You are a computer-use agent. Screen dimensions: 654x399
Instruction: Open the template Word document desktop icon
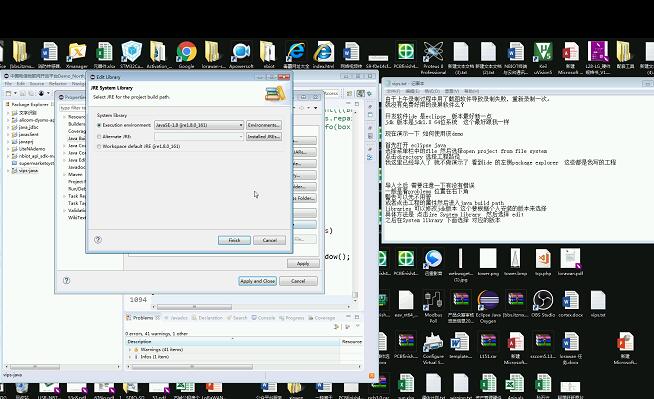click(460, 345)
